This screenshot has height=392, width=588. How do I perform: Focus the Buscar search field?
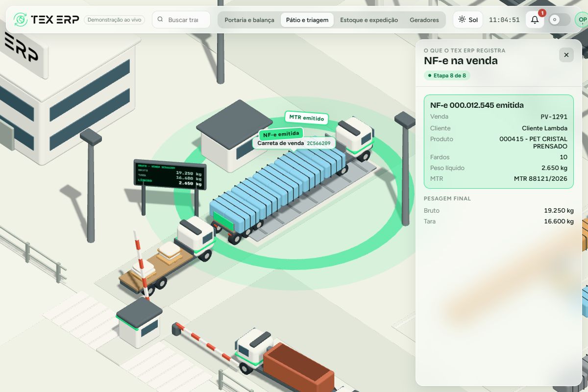tap(181, 20)
